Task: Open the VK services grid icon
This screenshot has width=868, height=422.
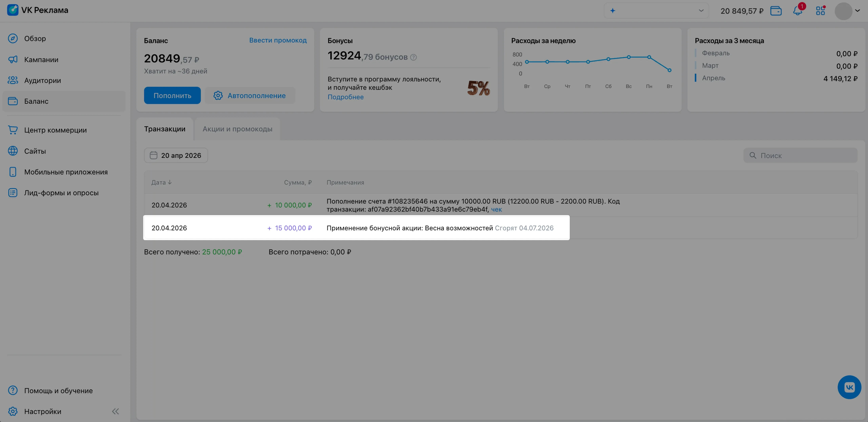Action: pos(820,11)
